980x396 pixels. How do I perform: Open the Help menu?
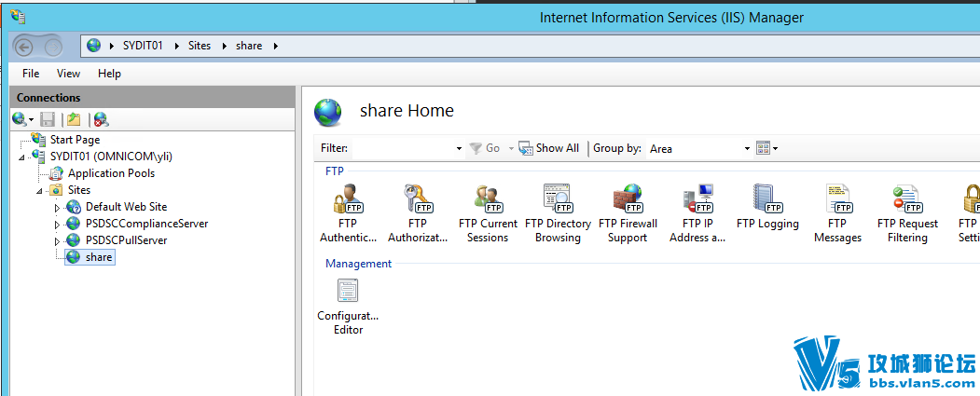[x=109, y=74]
